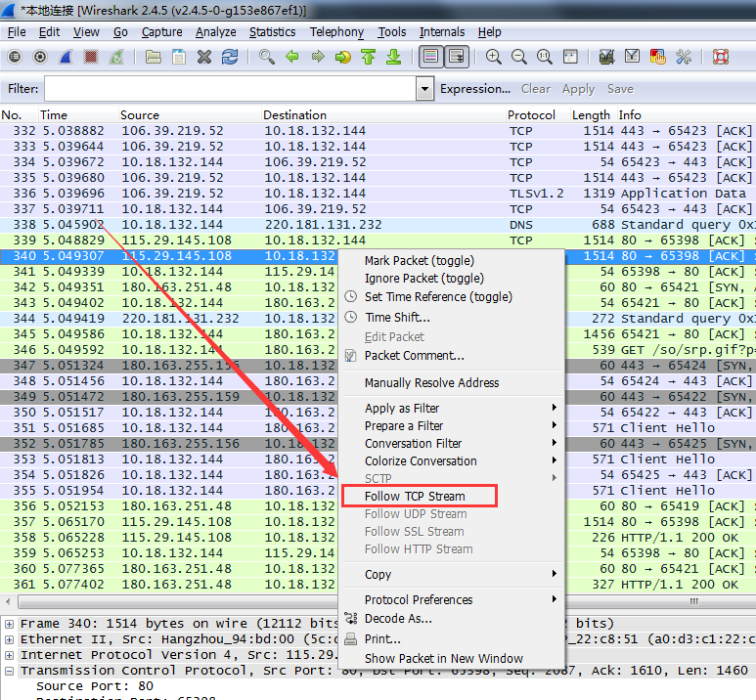This screenshot has width=756, height=700.
Task: Click the Save filter button
Action: [620, 89]
